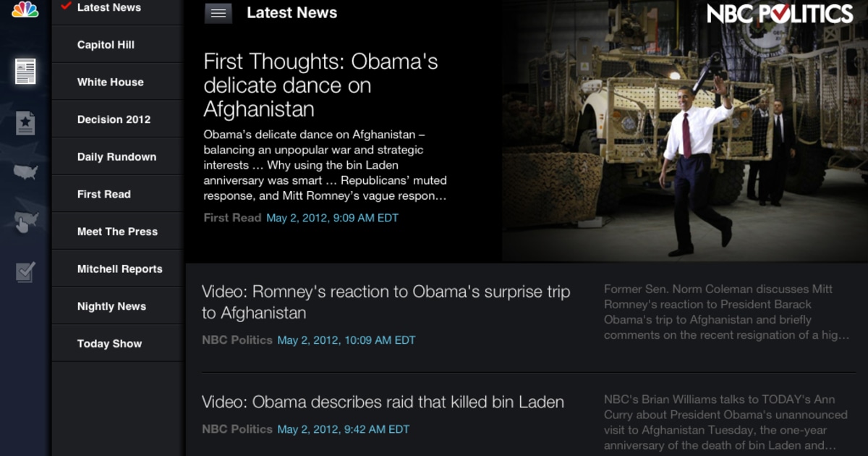Open the US map section icon
Screen dimensions: 868x456
pos(24,172)
